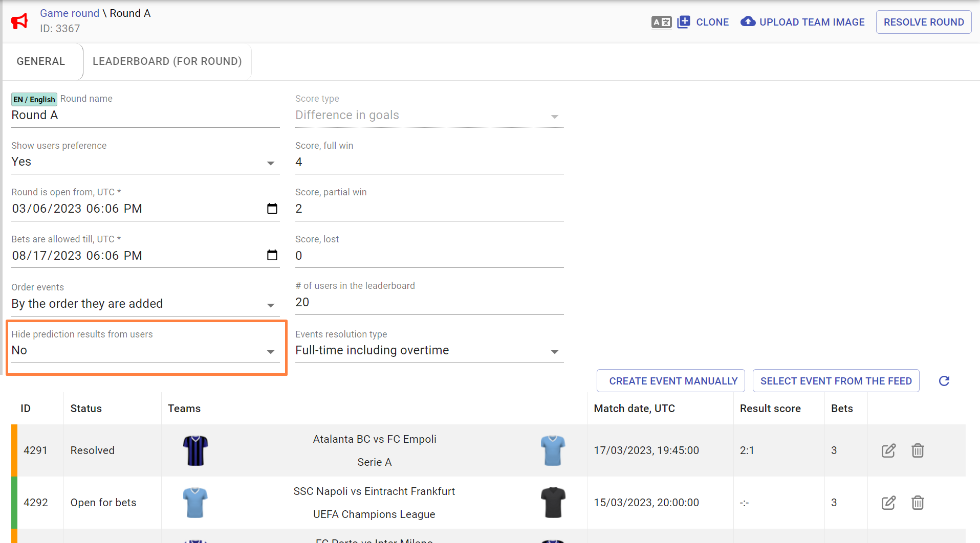Click Select Event From The Feed button

(836, 381)
